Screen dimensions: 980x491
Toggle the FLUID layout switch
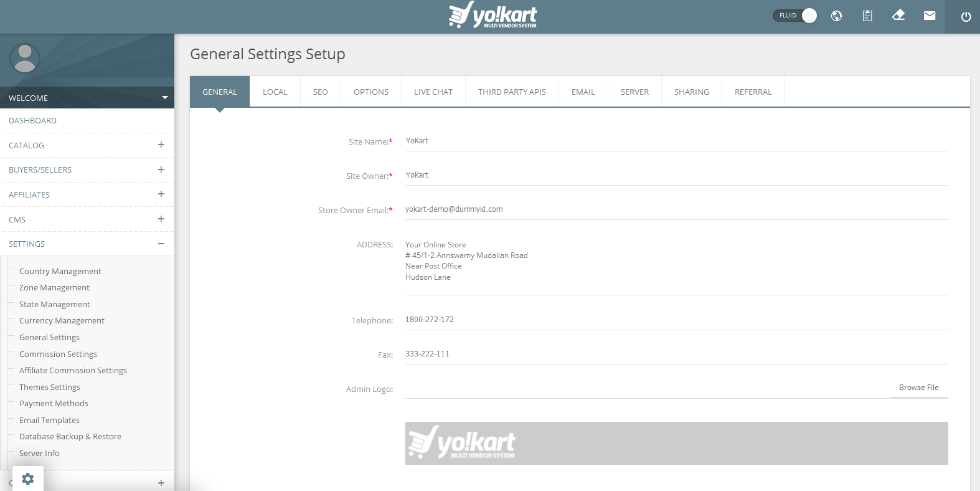(x=795, y=16)
